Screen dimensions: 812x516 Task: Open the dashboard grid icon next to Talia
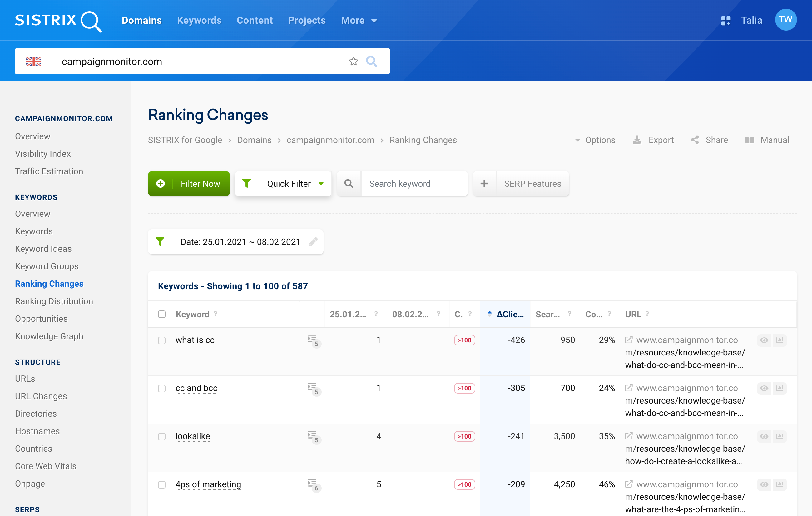pyautogui.click(x=726, y=21)
